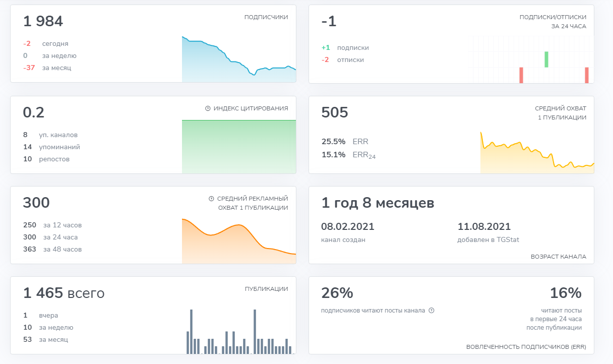Image resolution: width=613 pixels, height=364 pixels.
Task: Click the green citation index chart
Action: (x=239, y=147)
